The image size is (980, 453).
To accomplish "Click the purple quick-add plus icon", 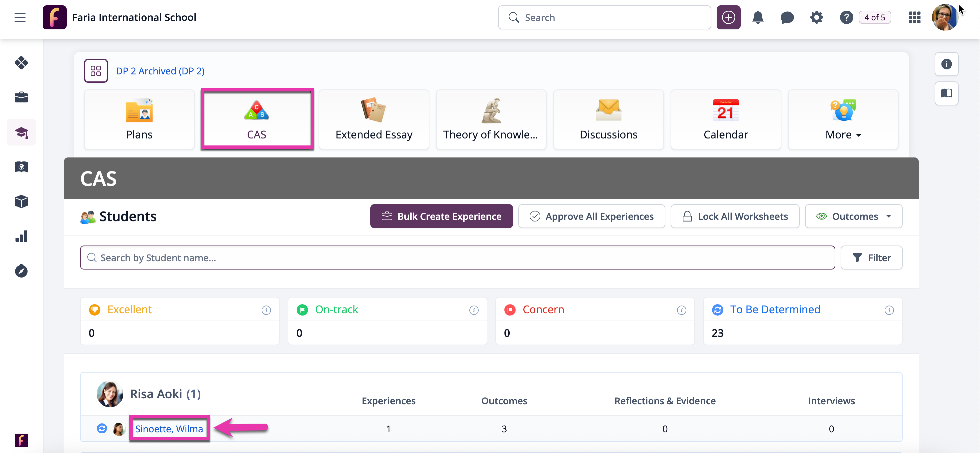I will 728,17.
